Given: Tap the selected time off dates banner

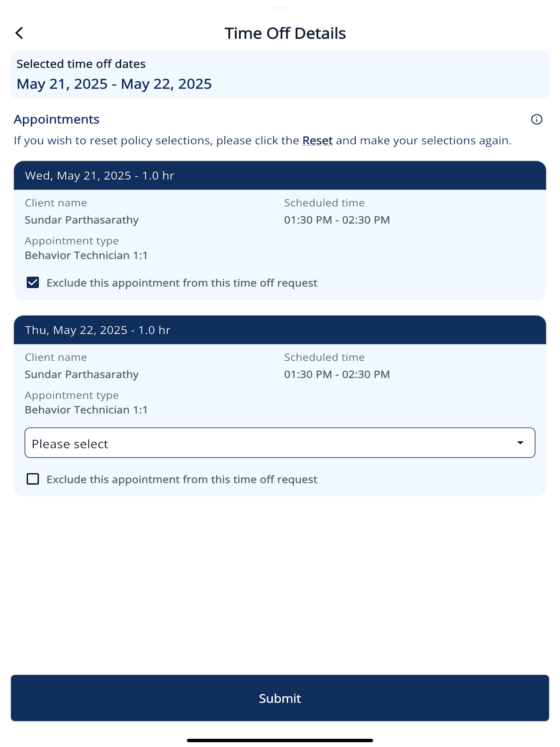Looking at the screenshot, I should point(280,74).
